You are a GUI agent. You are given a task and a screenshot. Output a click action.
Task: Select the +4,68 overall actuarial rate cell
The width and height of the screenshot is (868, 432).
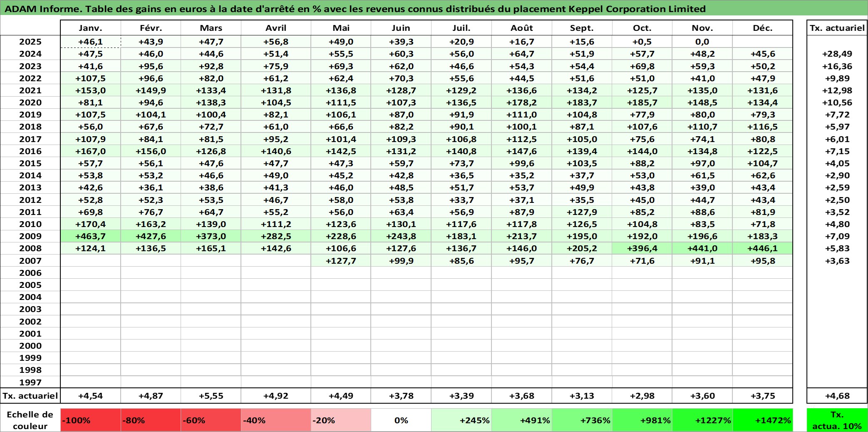[x=837, y=396]
